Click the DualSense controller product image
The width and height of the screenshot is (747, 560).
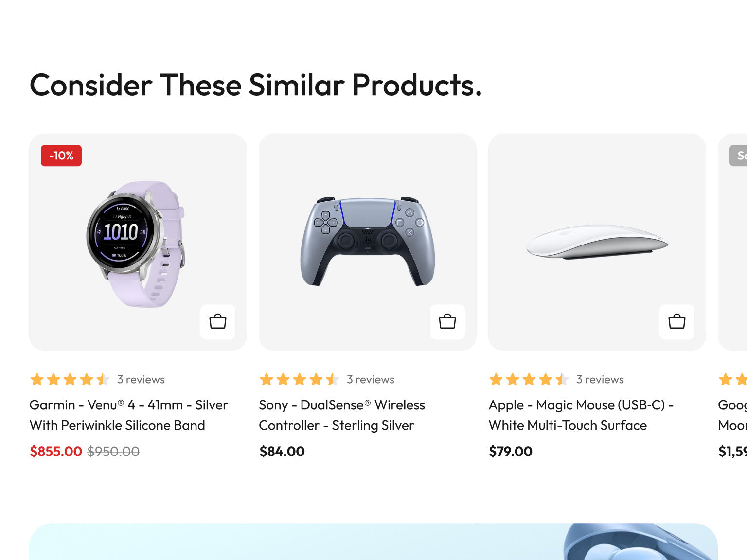pyautogui.click(x=367, y=241)
